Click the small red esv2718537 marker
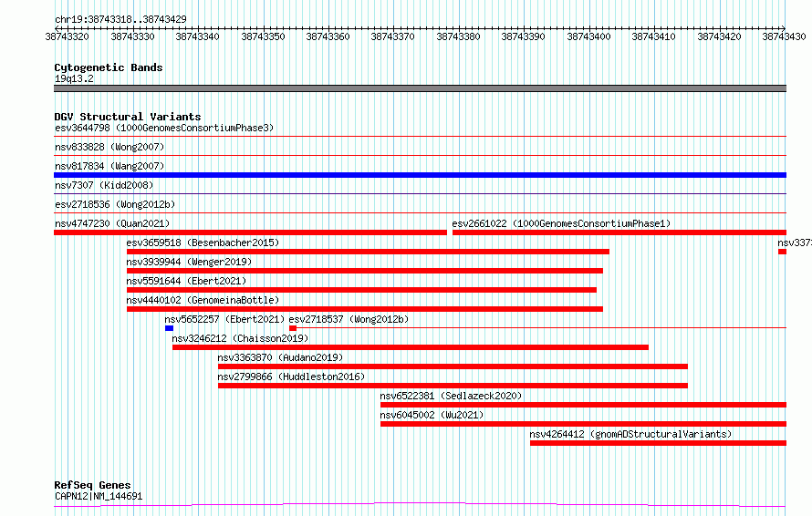 pos(293,328)
